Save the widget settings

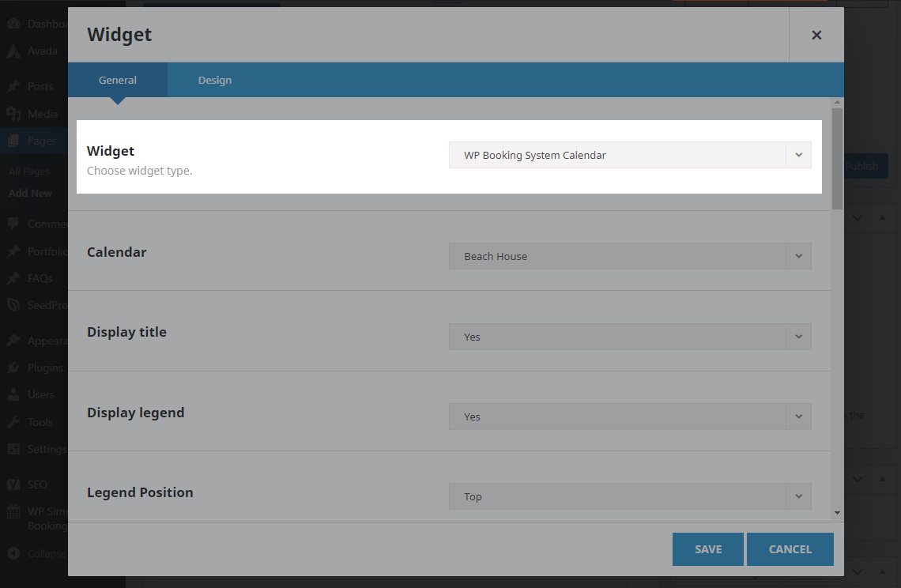pos(707,548)
